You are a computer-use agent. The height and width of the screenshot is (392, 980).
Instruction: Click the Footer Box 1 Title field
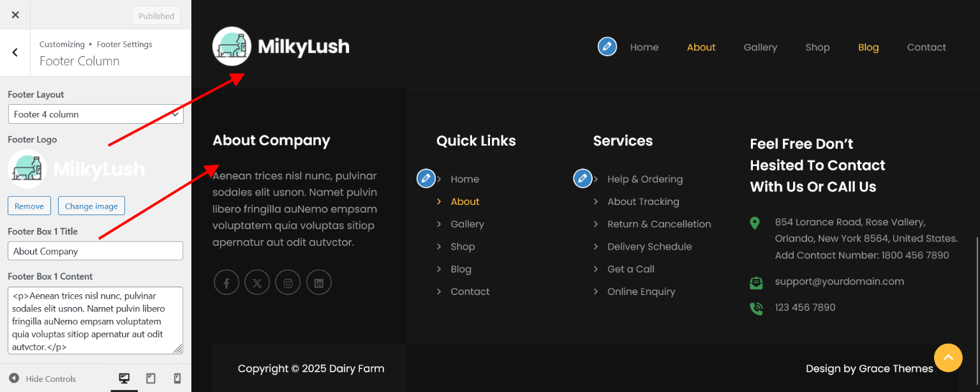coord(96,251)
